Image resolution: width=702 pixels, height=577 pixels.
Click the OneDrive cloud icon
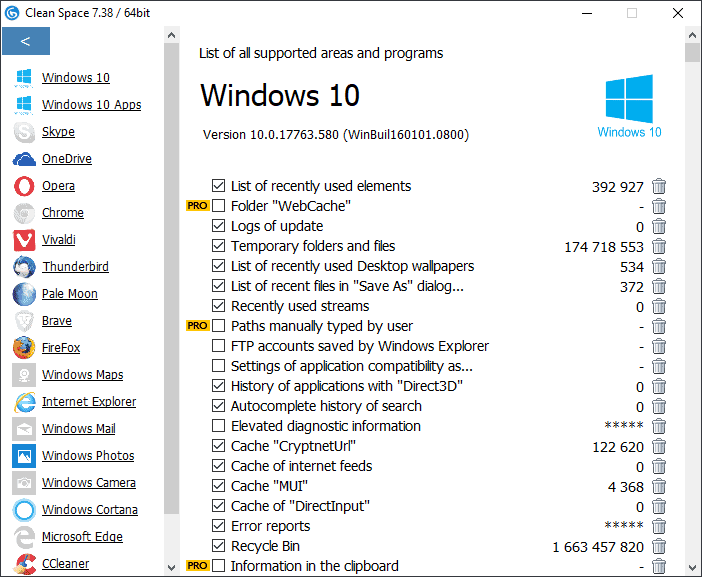pos(24,159)
